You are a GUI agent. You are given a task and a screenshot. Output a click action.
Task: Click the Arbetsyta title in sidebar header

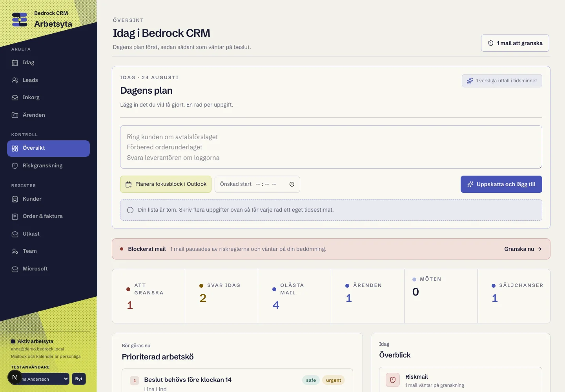(53, 24)
